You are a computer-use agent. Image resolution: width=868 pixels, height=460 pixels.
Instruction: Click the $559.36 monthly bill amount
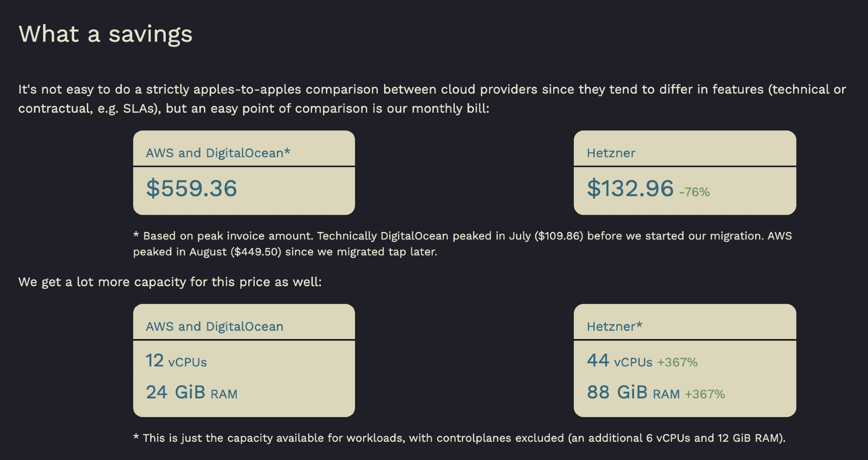191,188
